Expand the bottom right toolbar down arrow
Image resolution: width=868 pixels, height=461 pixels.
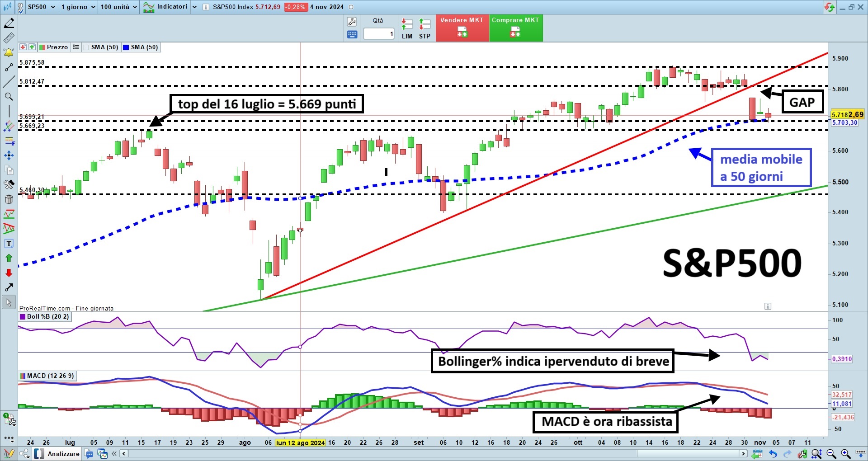860,454
